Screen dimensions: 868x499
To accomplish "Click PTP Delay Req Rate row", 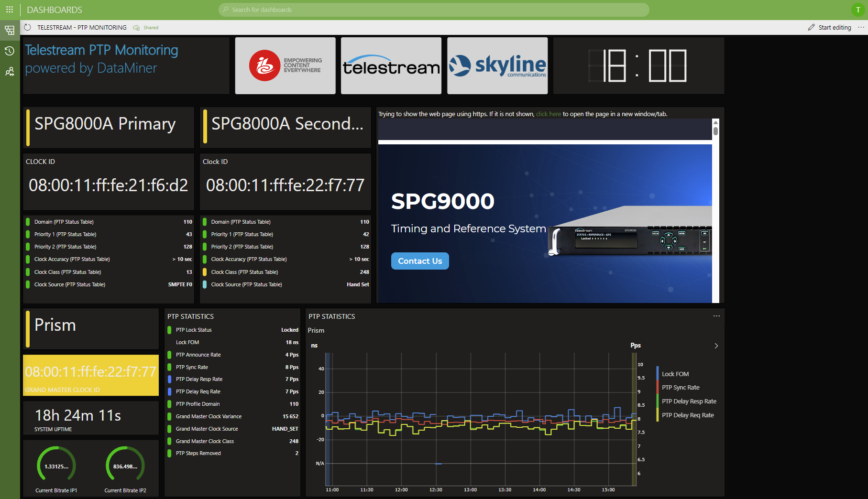I will [233, 391].
